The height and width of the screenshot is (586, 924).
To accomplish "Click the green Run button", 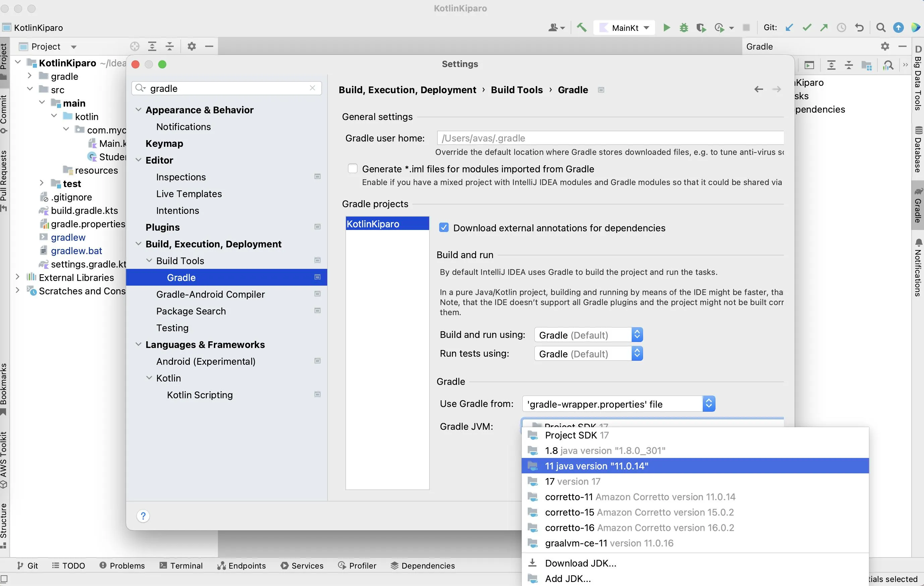I will pyautogui.click(x=667, y=27).
